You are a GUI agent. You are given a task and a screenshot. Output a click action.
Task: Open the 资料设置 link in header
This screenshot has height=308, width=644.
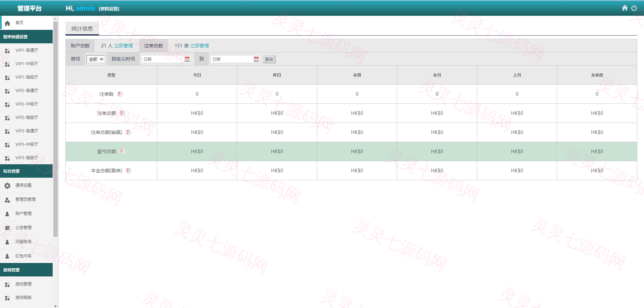pyautogui.click(x=109, y=9)
